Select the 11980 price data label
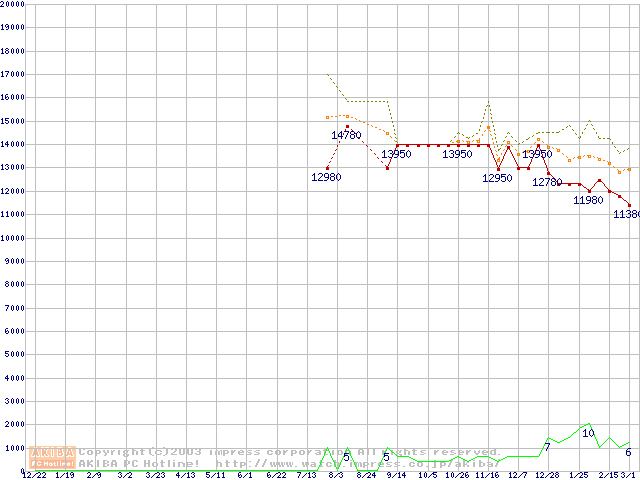This screenshot has width=640, height=480. [x=588, y=200]
